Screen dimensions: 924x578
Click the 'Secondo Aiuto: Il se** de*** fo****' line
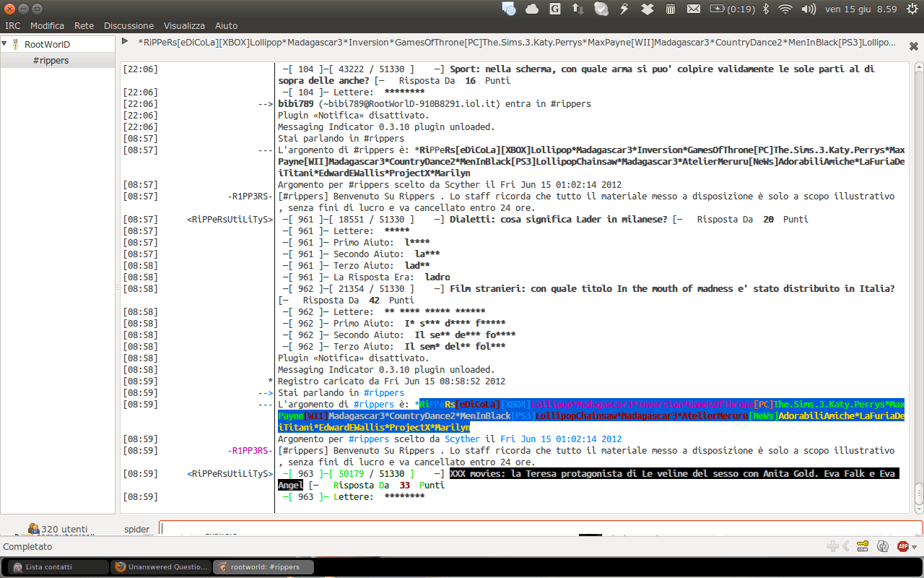(399, 335)
